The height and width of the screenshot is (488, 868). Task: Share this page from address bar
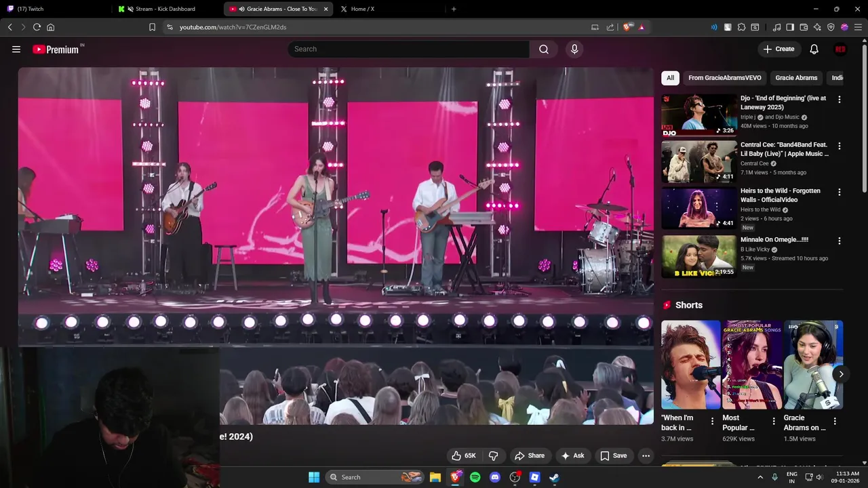coord(610,27)
